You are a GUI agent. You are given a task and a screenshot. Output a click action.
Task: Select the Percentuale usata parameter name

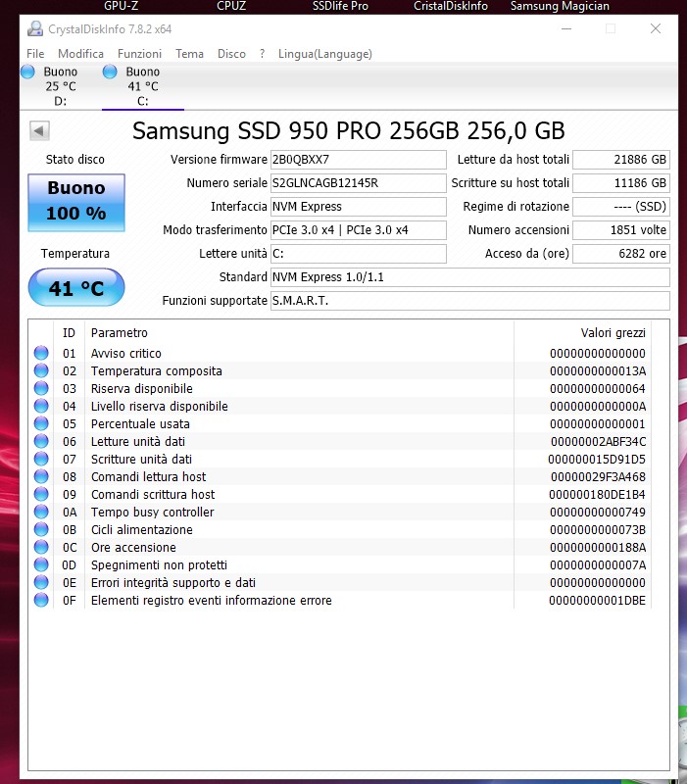click(140, 424)
